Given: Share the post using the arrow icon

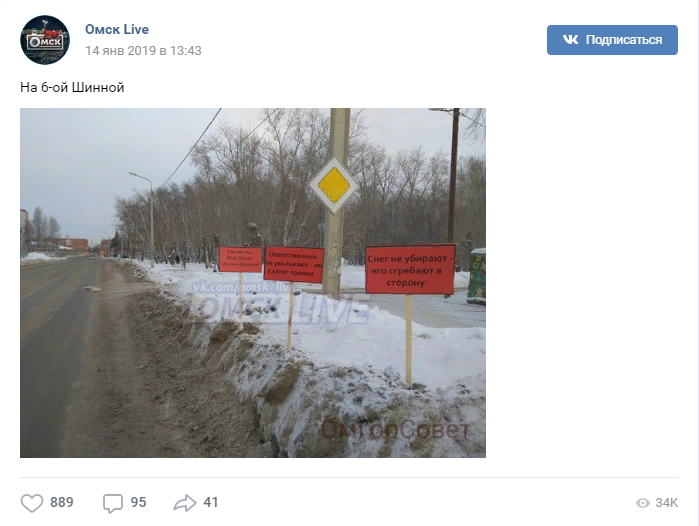Looking at the screenshot, I should [x=185, y=503].
